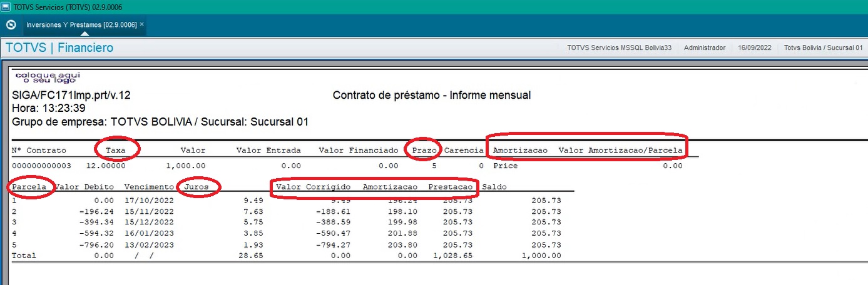
Task: Click corrected value -590.47
Action: point(333,233)
